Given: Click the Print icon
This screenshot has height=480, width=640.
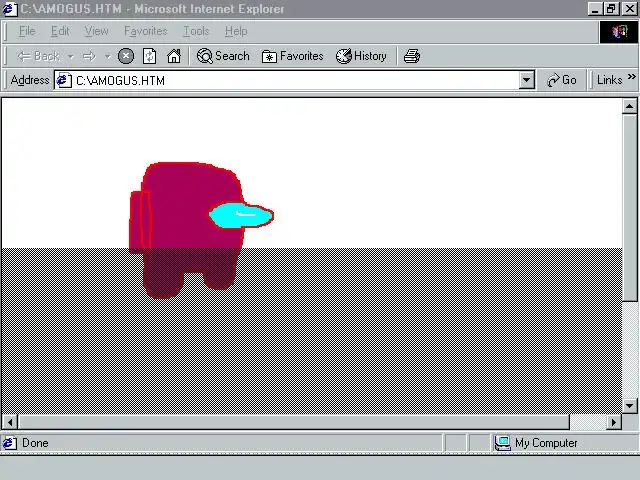Looking at the screenshot, I should (x=411, y=56).
